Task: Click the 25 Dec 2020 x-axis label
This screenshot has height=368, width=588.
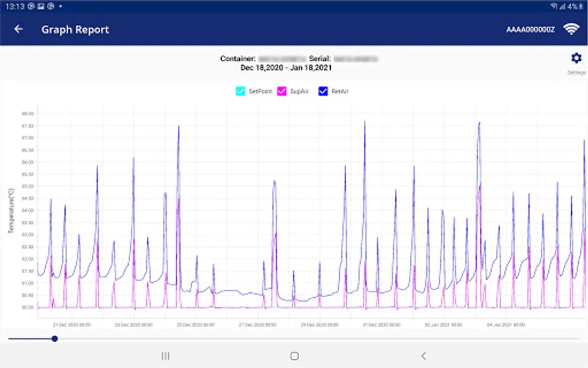Action: tap(196, 325)
